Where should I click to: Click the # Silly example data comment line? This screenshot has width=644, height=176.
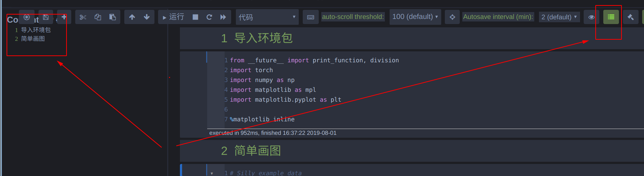266,173
